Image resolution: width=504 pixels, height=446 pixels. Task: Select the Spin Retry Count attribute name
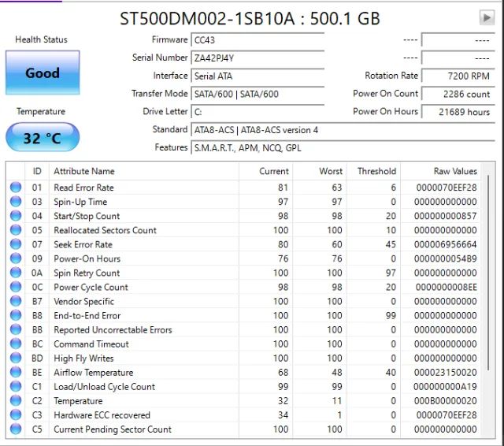pos(87,273)
